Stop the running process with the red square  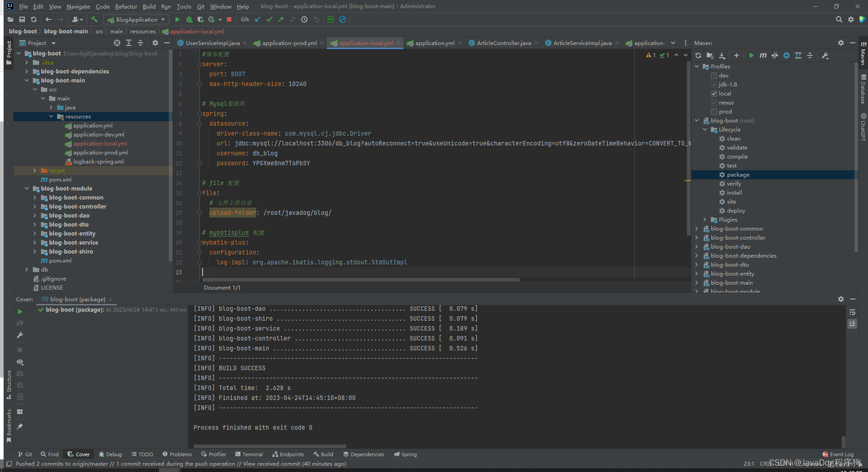pos(229,19)
